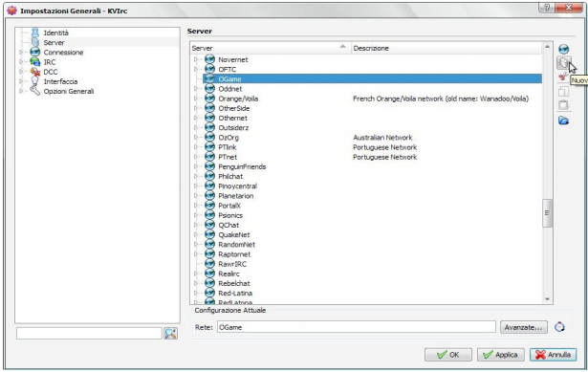Expand the RandomNet network entry
The height and width of the screenshot is (372, 588).
195,245
